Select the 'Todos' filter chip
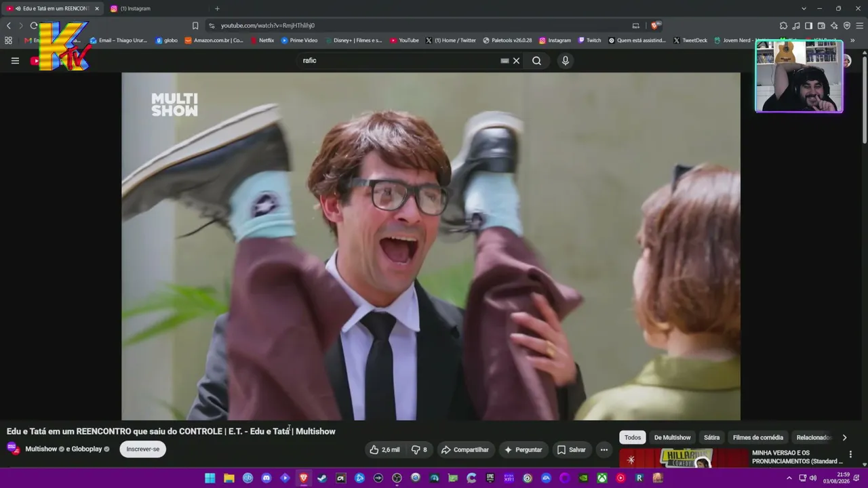Image resolution: width=868 pixels, height=488 pixels. [x=632, y=437]
